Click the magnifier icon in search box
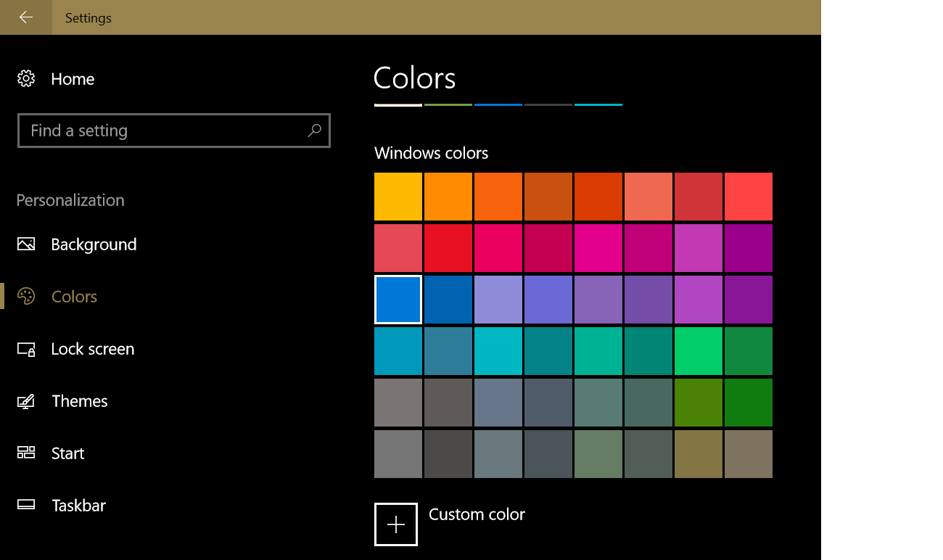The width and height of the screenshot is (943, 560). 314,131
